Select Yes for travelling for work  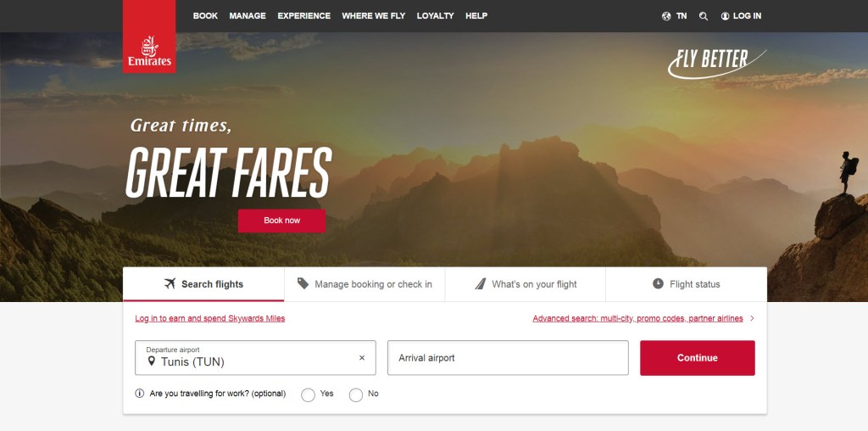[x=309, y=395]
